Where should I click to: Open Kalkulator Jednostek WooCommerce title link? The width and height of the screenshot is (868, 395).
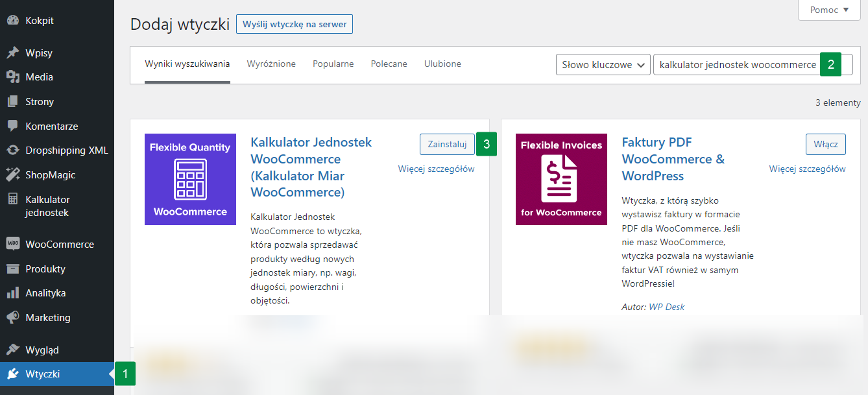pyautogui.click(x=311, y=167)
